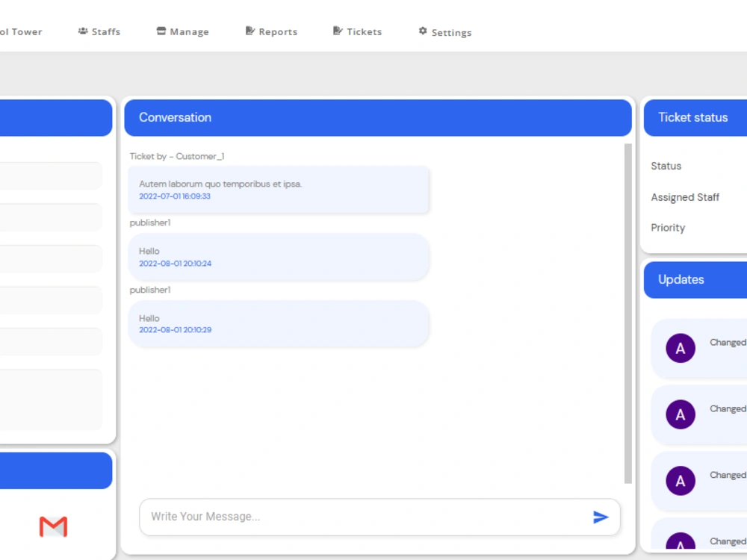
Task: Click the first purple A avatar in Updates
Action: point(681,348)
